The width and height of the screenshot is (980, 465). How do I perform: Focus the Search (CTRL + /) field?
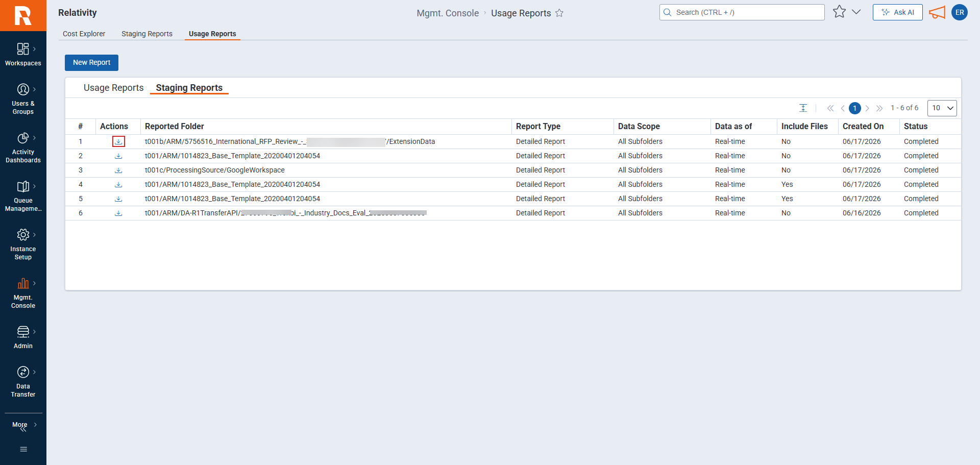pyautogui.click(x=742, y=12)
